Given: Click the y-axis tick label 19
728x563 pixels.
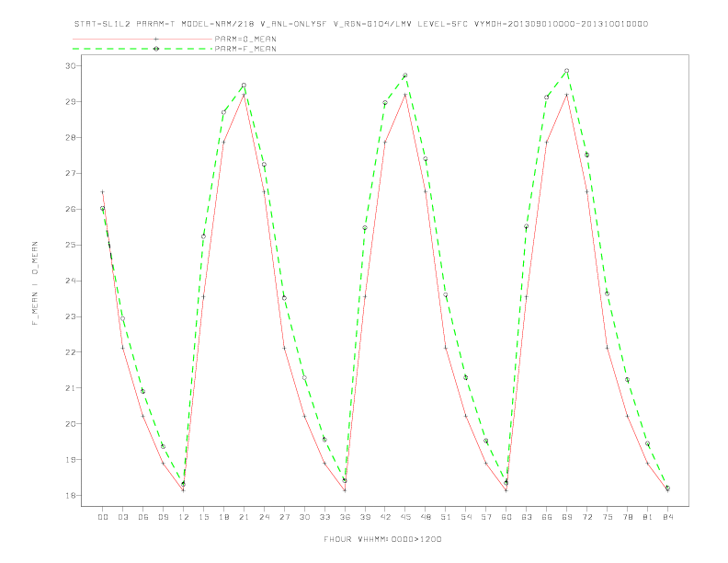Looking at the screenshot, I should click(x=71, y=459).
